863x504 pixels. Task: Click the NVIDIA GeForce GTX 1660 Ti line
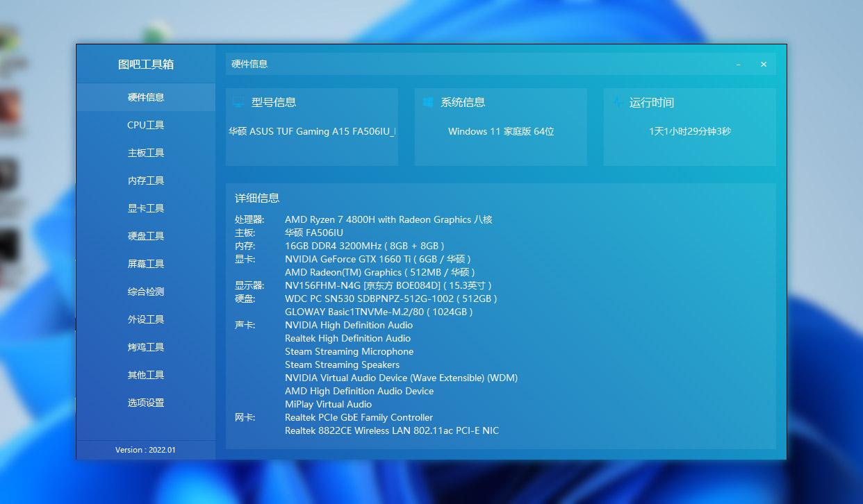(x=378, y=259)
